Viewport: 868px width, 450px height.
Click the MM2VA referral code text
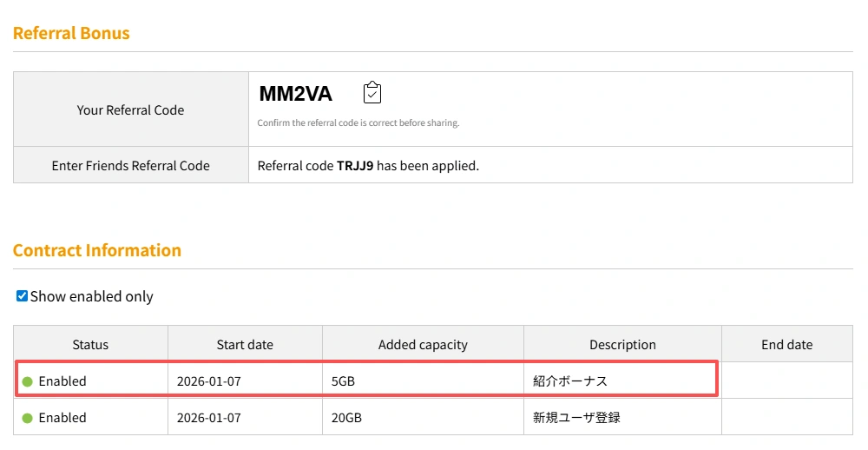click(x=295, y=94)
